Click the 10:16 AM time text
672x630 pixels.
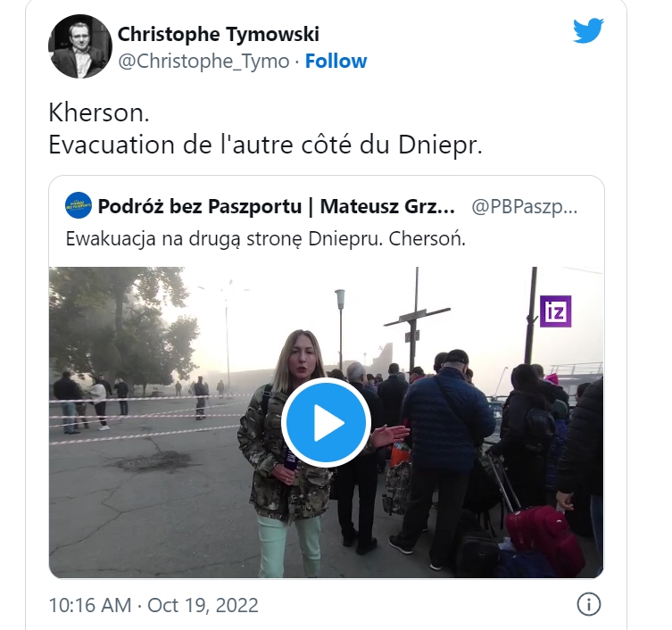90,606
